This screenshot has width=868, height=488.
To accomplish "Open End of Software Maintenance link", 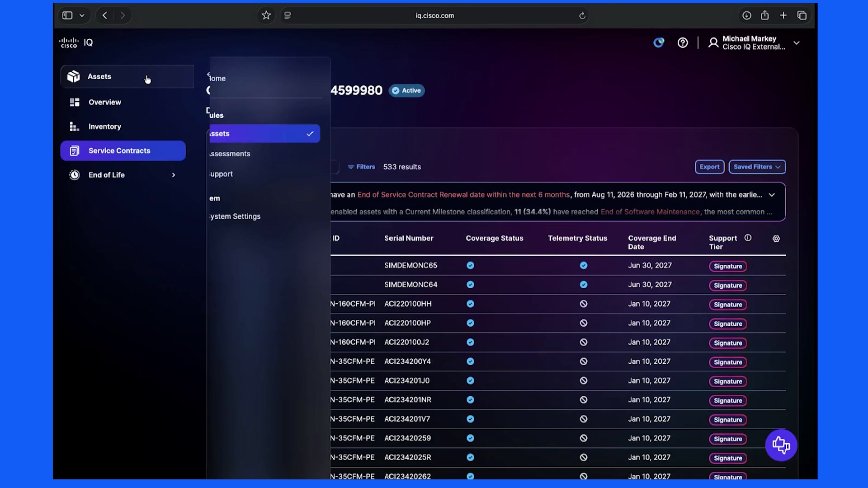I will (650, 212).
